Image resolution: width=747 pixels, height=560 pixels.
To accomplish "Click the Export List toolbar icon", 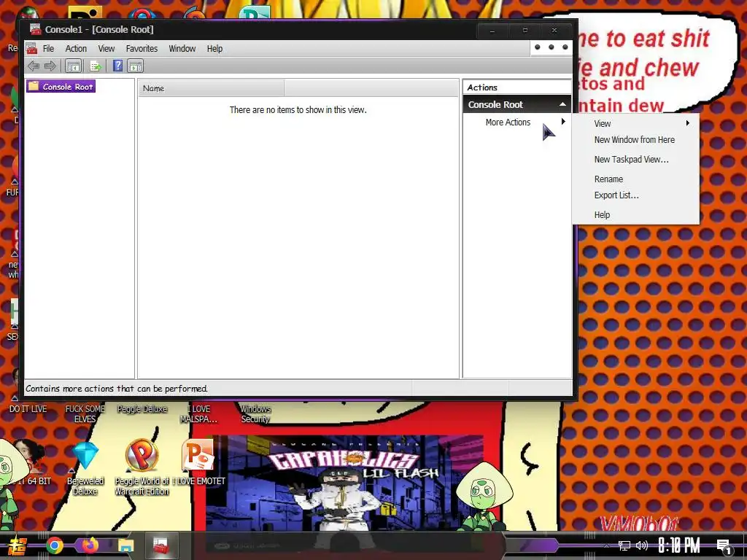I will pyautogui.click(x=96, y=66).
